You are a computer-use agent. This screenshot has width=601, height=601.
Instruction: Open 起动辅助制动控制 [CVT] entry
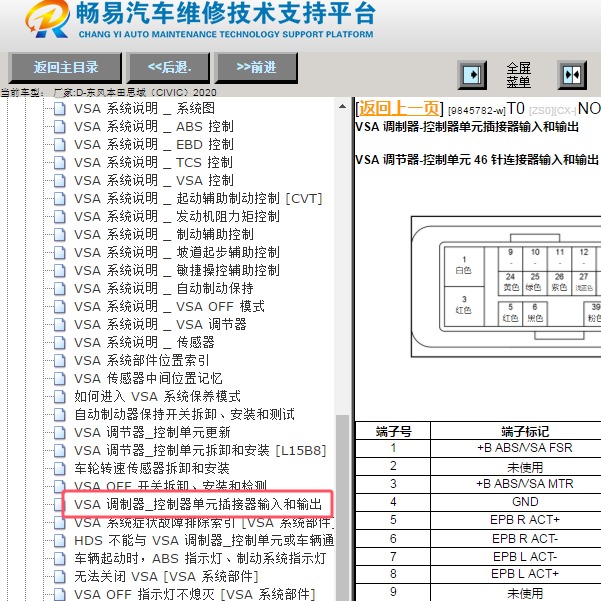click(x=198, y=199)
